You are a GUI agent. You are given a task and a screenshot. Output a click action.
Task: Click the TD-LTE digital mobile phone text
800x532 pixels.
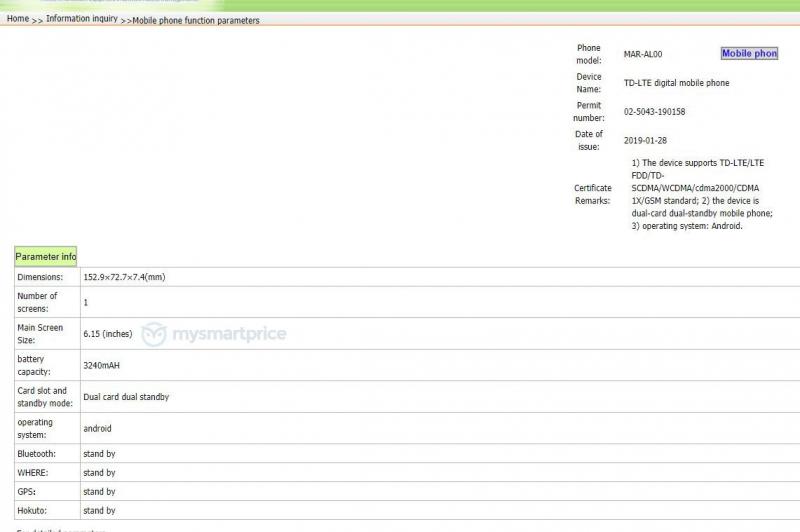click(676, 83)
